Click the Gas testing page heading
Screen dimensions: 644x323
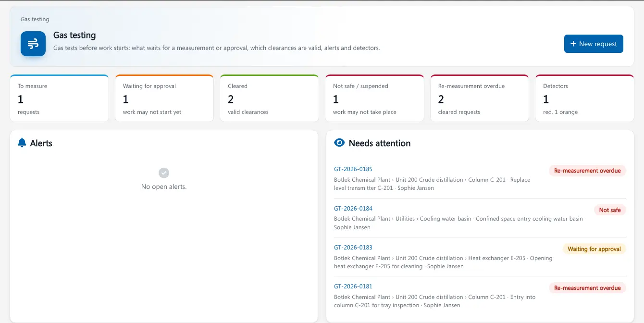point(74,35)
